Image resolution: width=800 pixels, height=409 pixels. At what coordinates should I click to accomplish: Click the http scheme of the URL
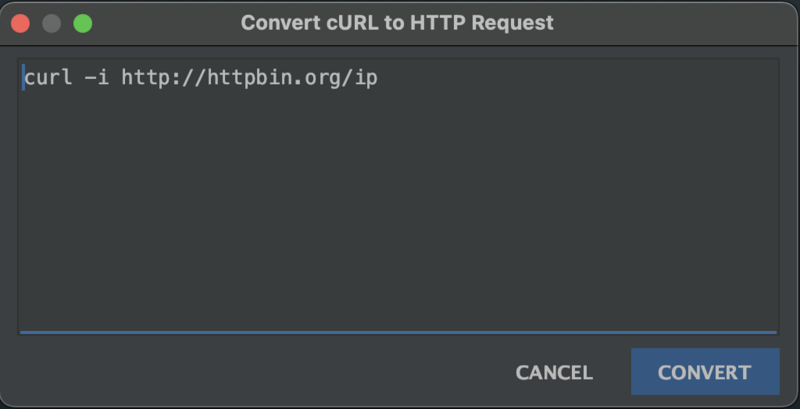[146, 78]
